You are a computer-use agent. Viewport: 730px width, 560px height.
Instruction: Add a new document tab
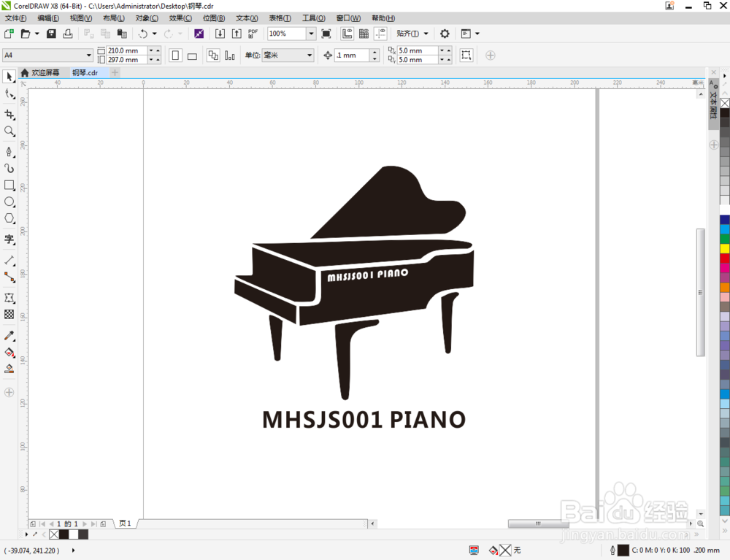115,72
